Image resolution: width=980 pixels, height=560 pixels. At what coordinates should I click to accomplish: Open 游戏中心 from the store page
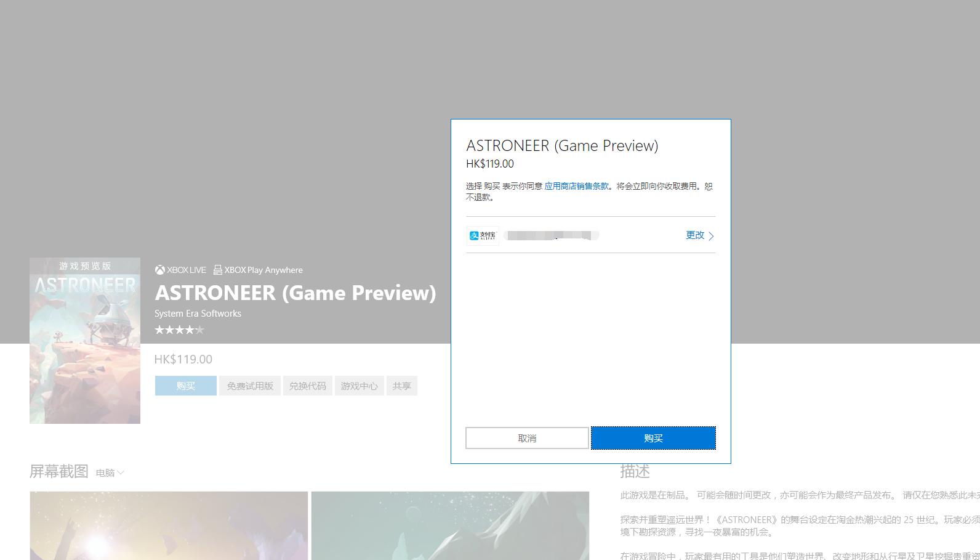(x=359, y=386)
